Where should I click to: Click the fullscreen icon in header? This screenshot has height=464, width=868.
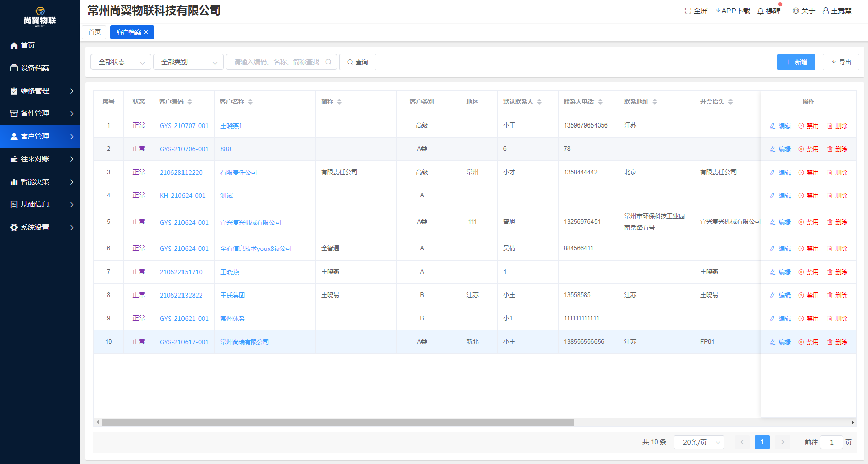pyautogui.click(x=688, y=11)
